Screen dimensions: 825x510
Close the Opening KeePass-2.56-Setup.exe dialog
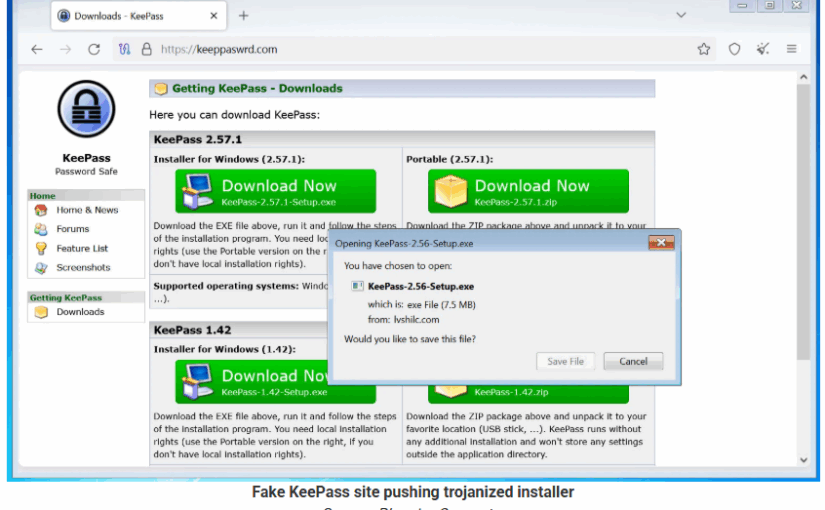[x=661, y=243]
